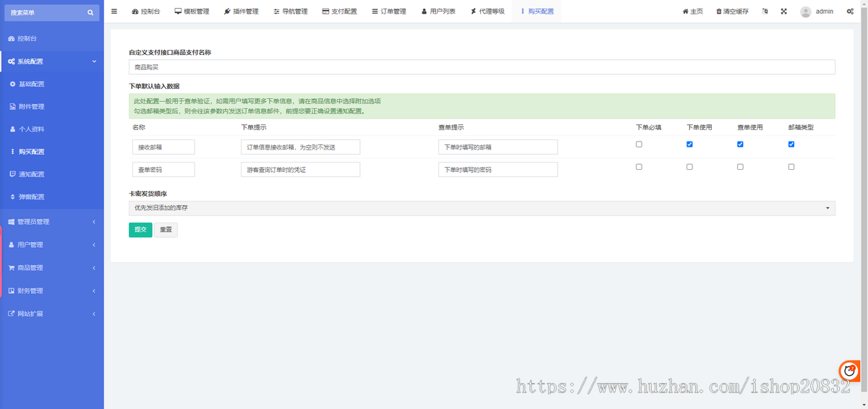Switch to the 订单管理 tab

click(x=388, y=12)
